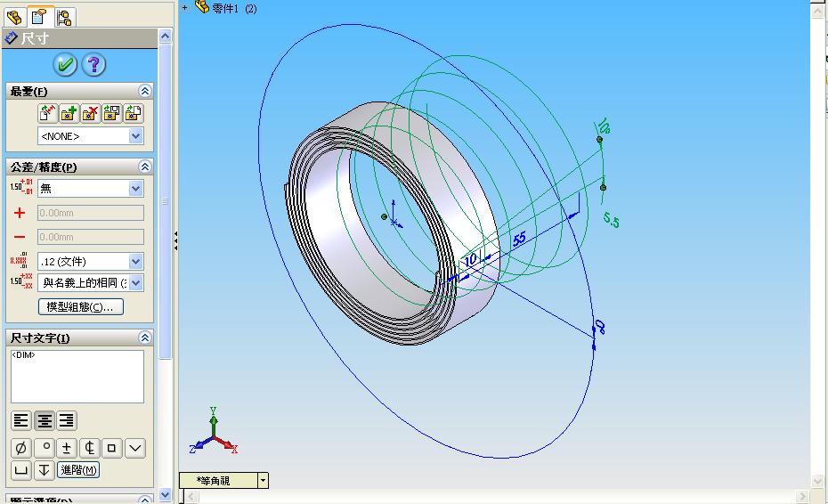Select the 55 dimension in the sketch
The height and width of the screenshot is (504, 828).
pyautogui.click(x=520, y=239)
